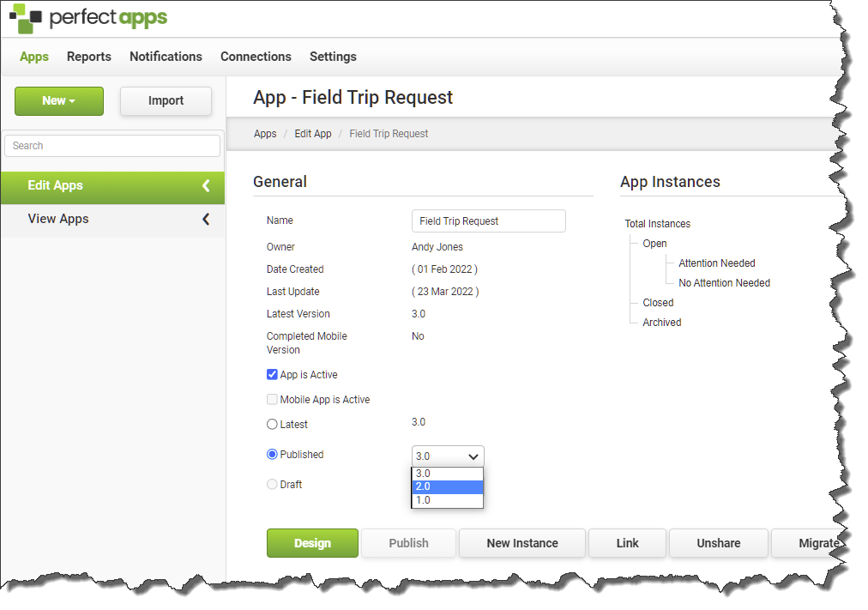
Task: Open the Reports menu
Action: click(89, 57)
